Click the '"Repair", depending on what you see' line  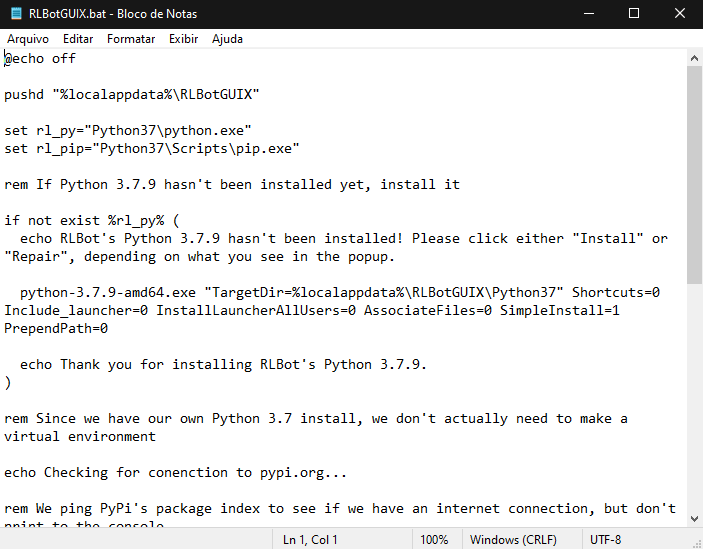(x=200, y=257)
